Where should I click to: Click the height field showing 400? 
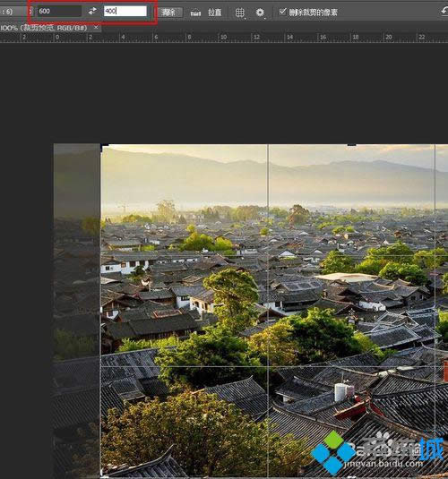tap(125, 12)
